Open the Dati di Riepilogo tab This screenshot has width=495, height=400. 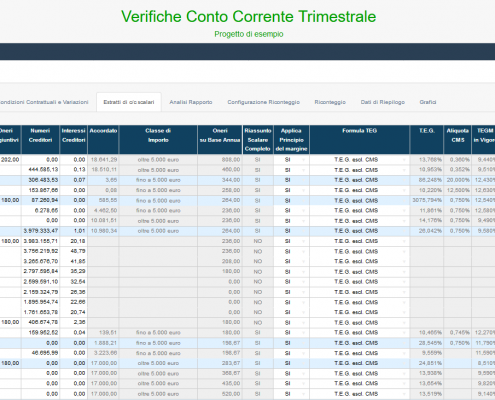[x=383, y=102]
